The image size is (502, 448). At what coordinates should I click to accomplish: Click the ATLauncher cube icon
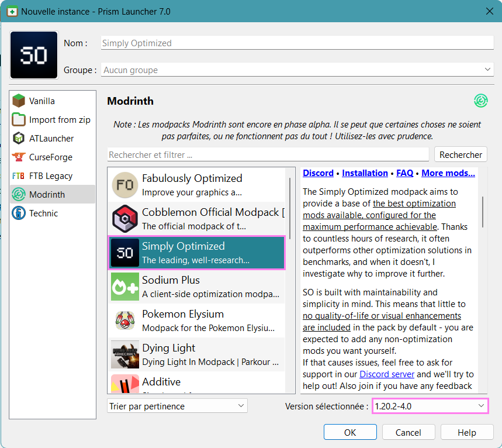pyautogui.click(x=19, y=138)
